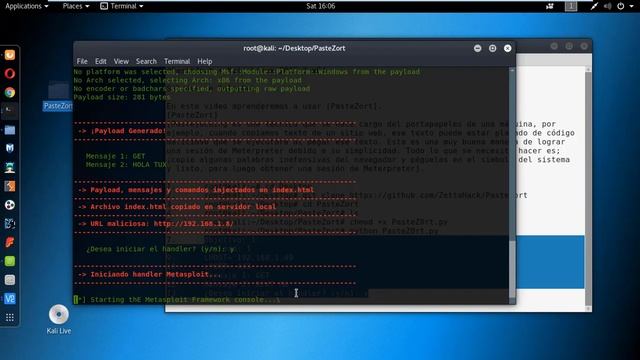Image resolution: width=640 pixels, height=360 pixels.
Task: Click the screen recorder camera icon in top bar
Action: point(550,6)
